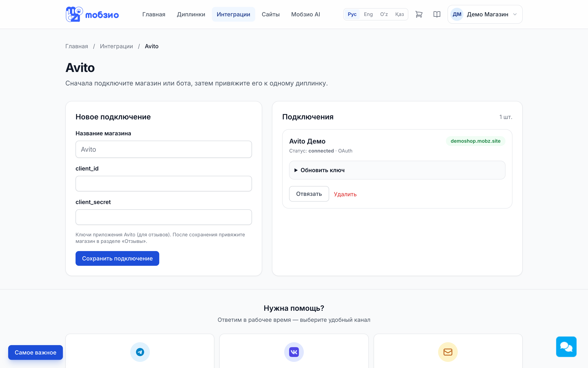The height and width of the screenshot is (368, 588).
Task: Open the chat support widget
Action: click(x=566, y=347)
